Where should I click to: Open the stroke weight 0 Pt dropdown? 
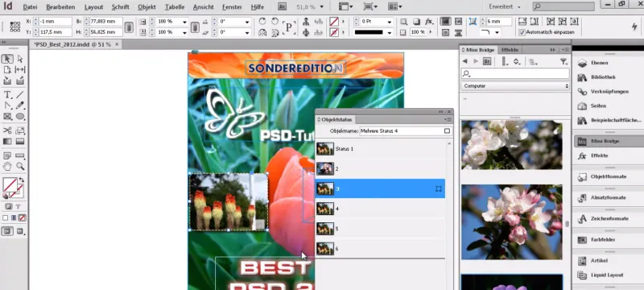[x=389, y=22]
